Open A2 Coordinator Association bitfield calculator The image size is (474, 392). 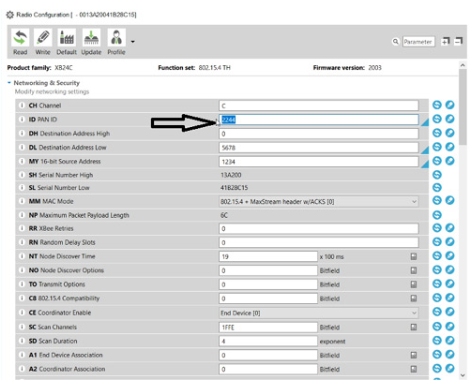point(414,369)
